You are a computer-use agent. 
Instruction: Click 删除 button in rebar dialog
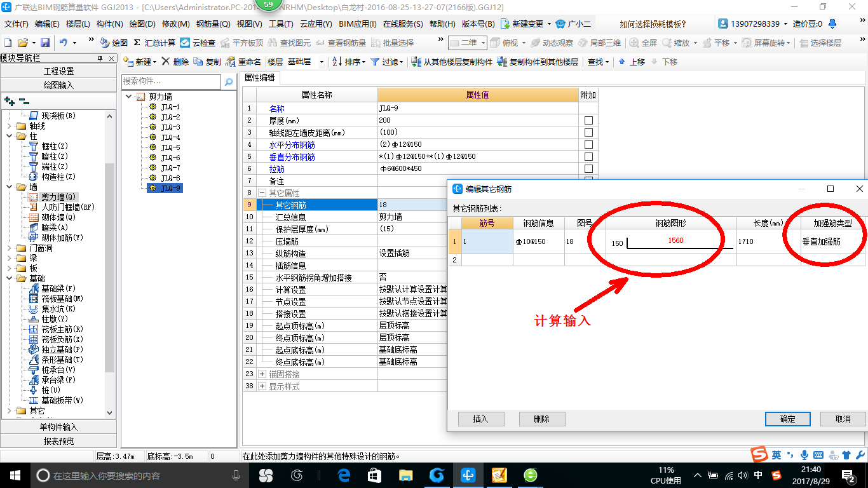(x=542, y=419)
